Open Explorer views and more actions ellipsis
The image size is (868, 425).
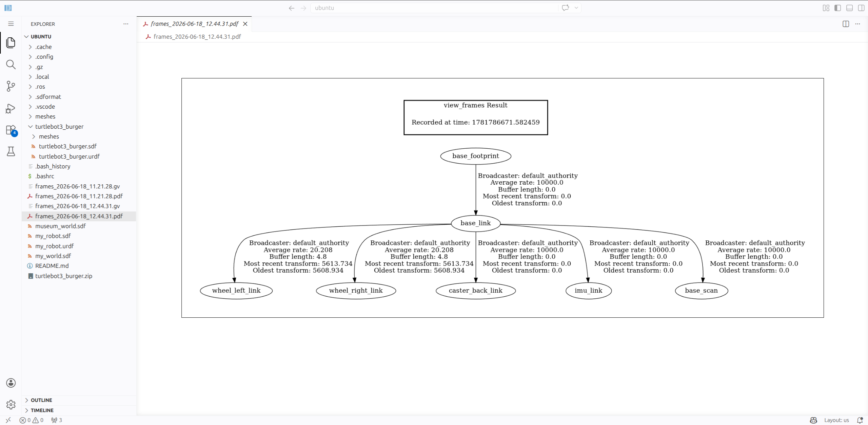(126, 24)
